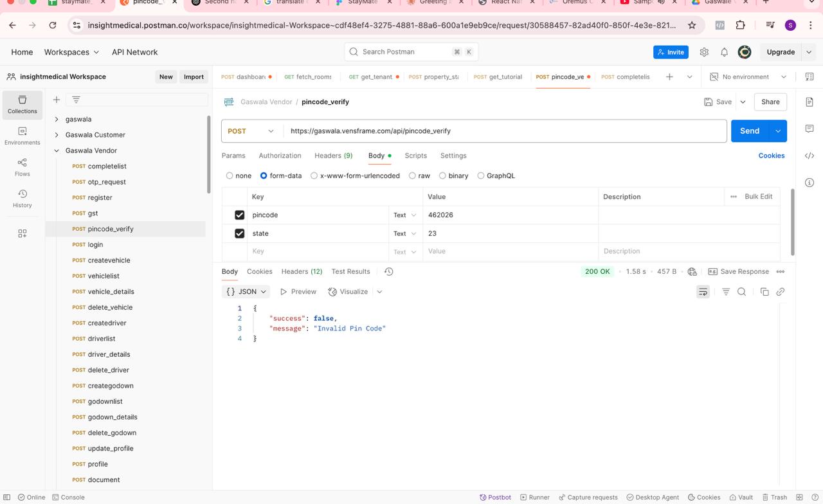Select the raw body type radio button
823x504 pixels.
tap(412, 175)
